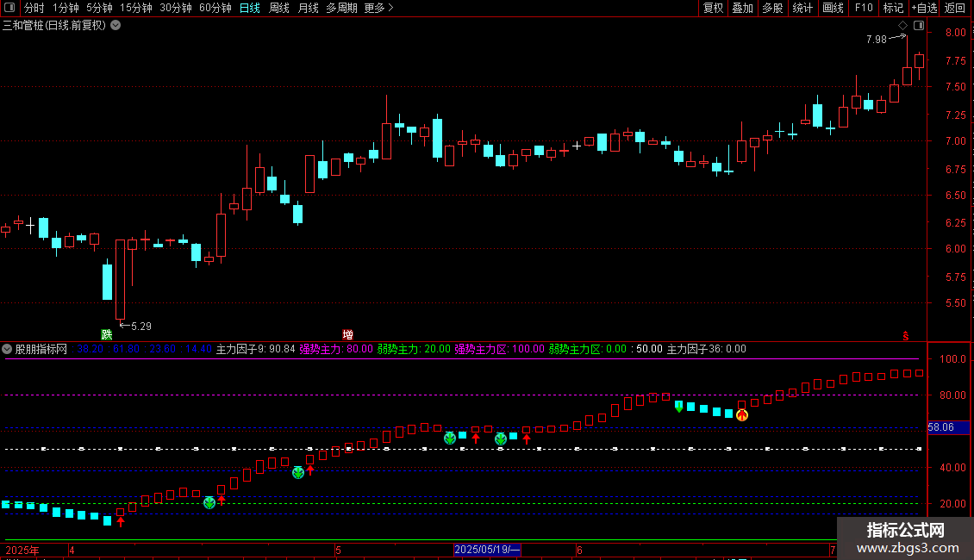
Task: Click the 58.06 indicator value label
Action: tap(941, 427)
